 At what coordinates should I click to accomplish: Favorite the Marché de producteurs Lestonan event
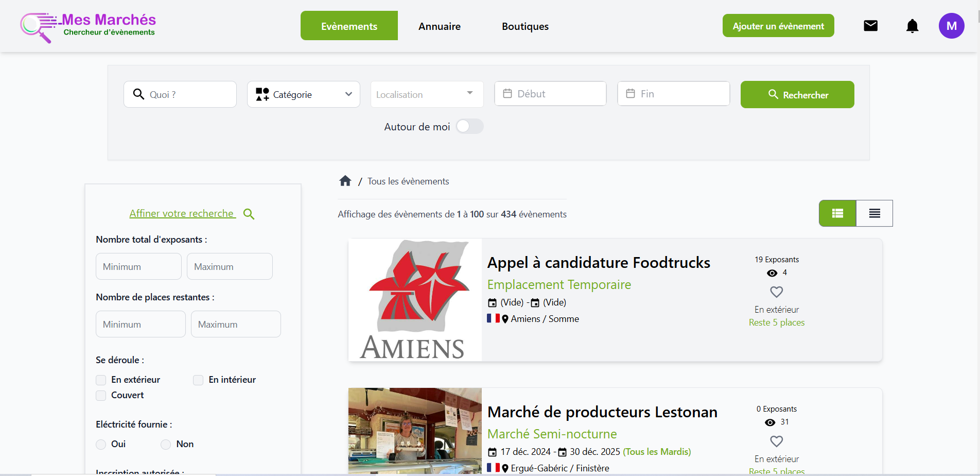pos(776,441)
